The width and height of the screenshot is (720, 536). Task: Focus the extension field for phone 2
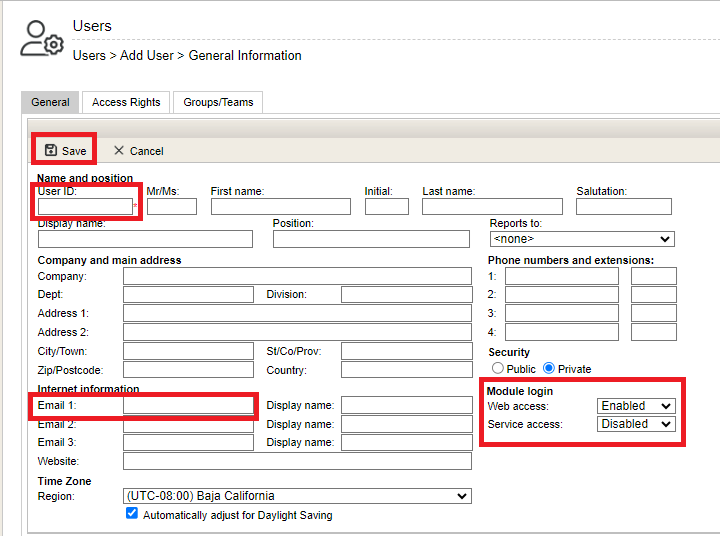click(654, 294)
